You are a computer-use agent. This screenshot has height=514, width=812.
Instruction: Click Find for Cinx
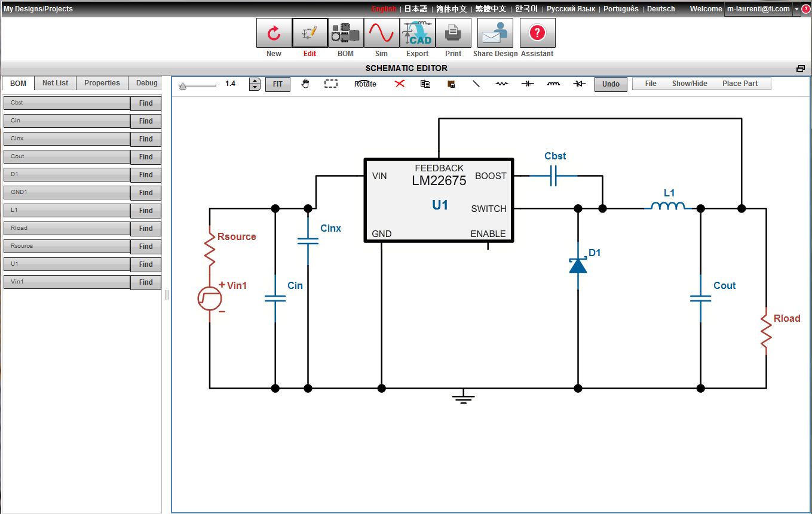(x=146, y=139)
